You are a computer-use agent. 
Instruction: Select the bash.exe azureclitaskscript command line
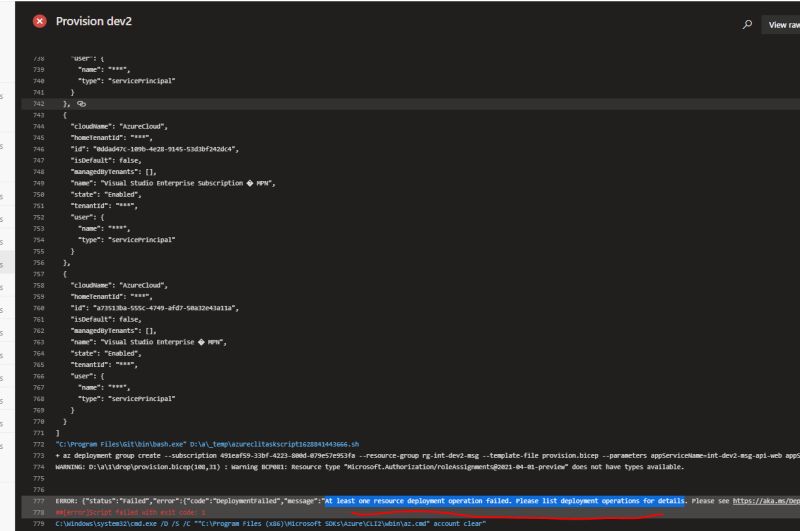tap(207, 444)
